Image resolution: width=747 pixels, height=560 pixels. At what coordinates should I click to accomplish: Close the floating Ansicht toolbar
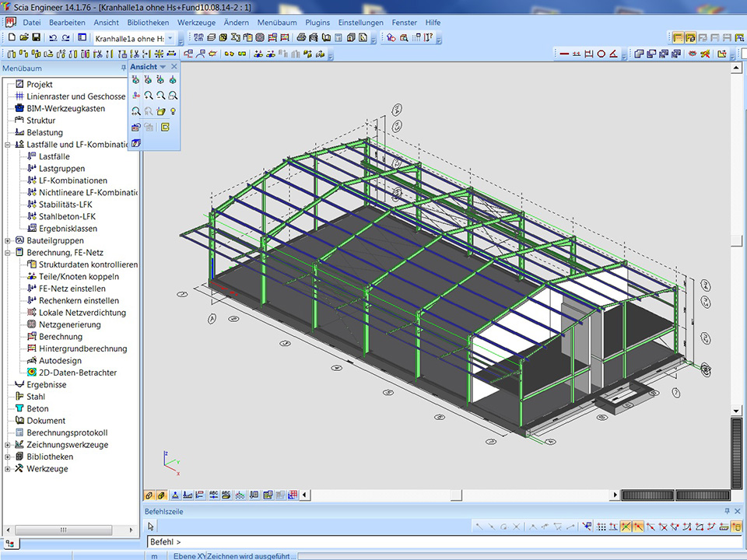point(174,67)
